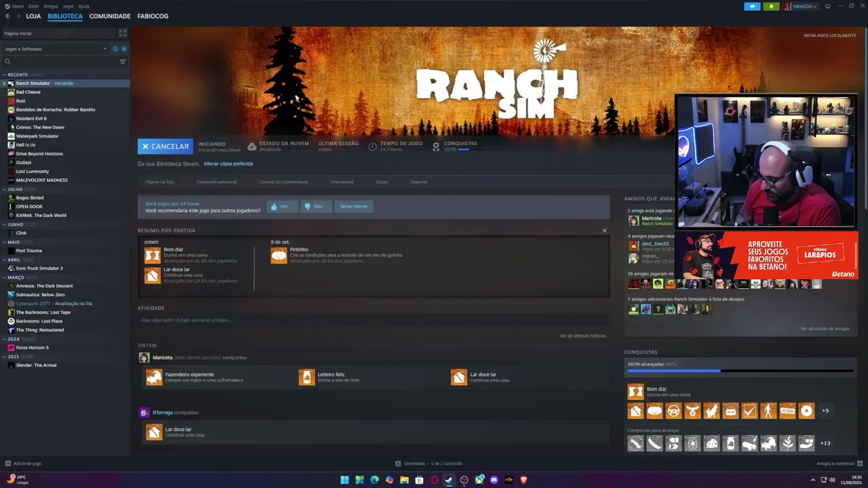Image resolution: width=868 pixels, height=488 pixels.
Task: Open the Windows Start button
Action: point(344,480)
